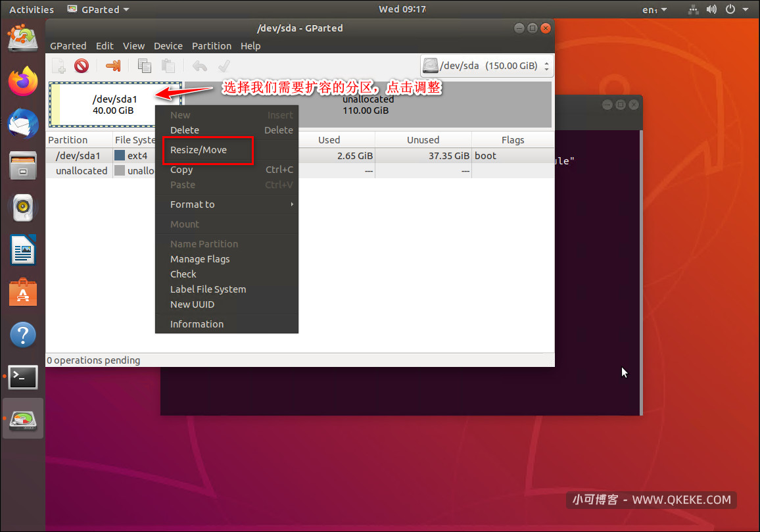Choose Resize/Move from the context menu
The image size is (760, 532).
coord(226,150)
